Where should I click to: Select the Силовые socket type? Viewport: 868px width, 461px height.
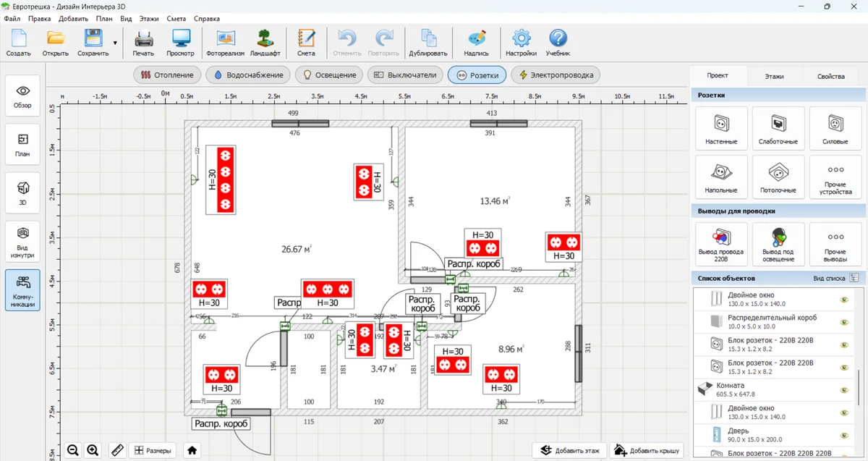[x=835, y=128]
